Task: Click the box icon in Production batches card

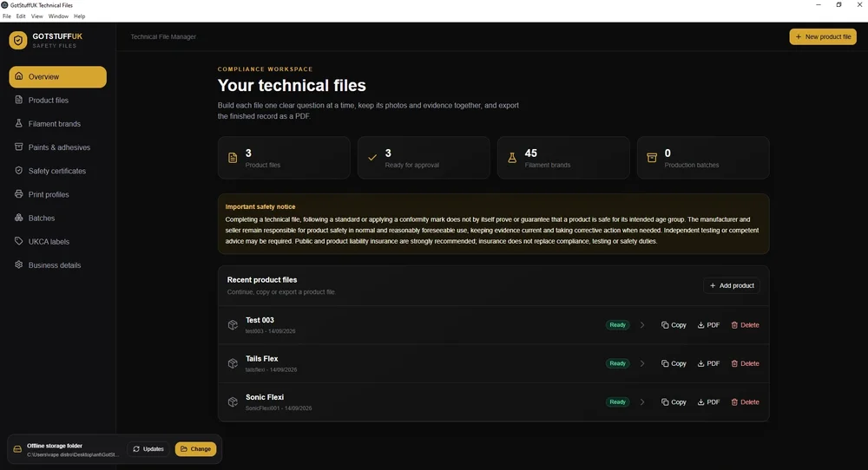Action: [652, 158]
